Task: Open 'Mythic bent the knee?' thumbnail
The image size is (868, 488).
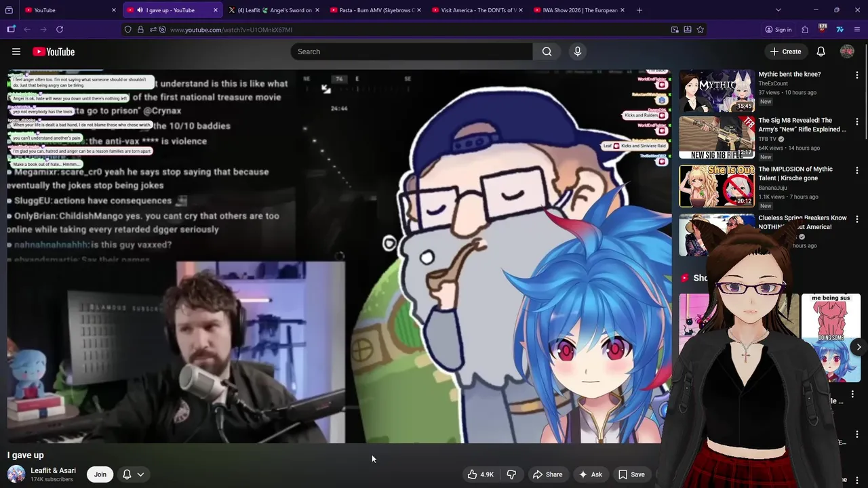Action: (717, 90)
